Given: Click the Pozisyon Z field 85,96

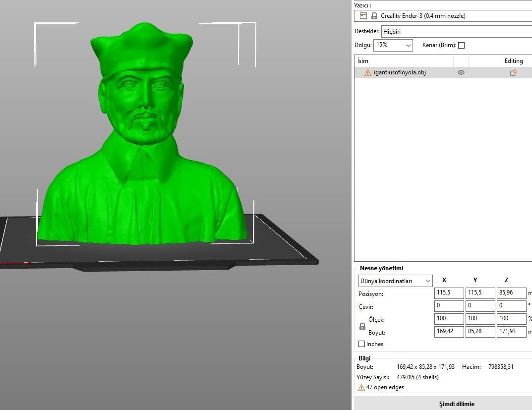Looking at the screenshot, I should (511, 293).
